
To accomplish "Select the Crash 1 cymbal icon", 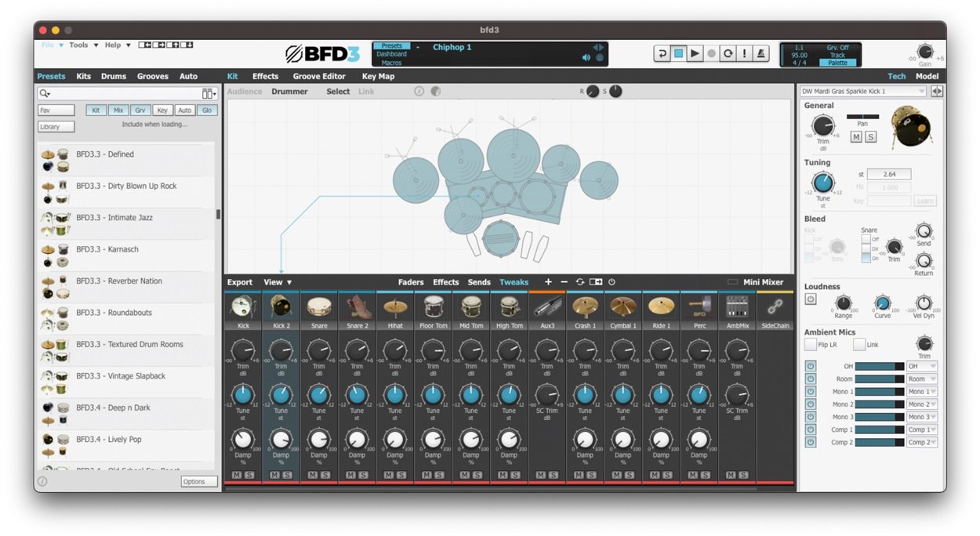I will point(585,306).
